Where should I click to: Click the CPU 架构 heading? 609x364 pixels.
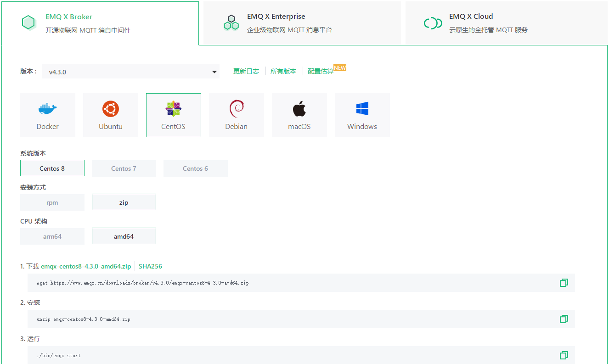coord(34,221)
